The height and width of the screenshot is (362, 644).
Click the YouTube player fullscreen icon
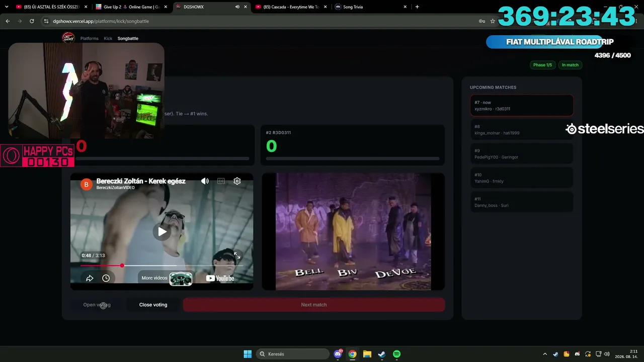237,255
